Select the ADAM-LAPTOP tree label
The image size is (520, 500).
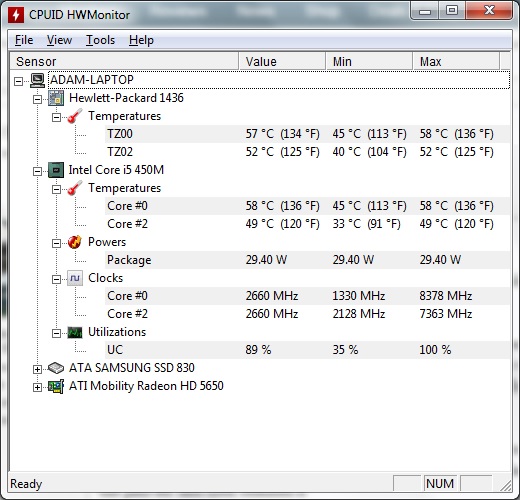(x=92, y=80)
